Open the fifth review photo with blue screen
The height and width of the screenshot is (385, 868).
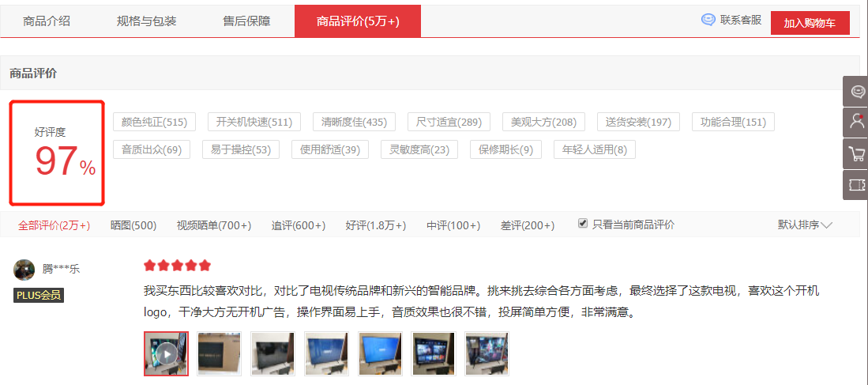(x=380, y=353)
